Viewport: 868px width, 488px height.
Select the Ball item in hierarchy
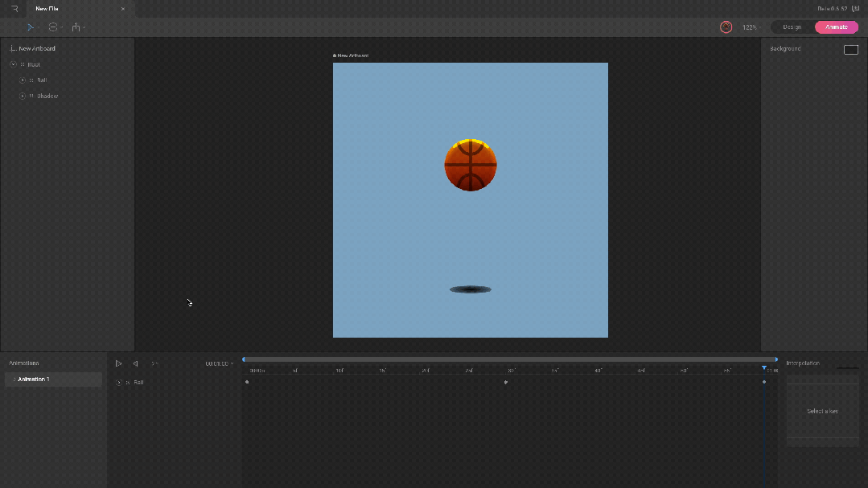click(x=42, y=80)
